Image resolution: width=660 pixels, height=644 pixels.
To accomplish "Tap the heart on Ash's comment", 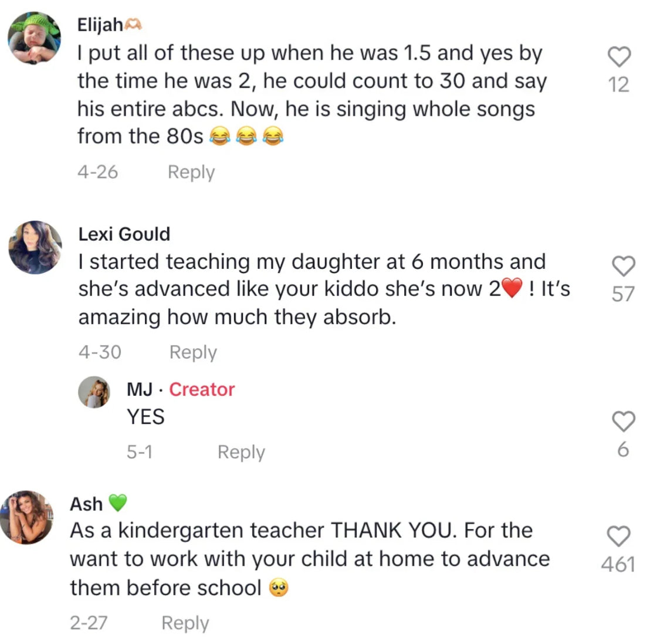I will pyautogui.click(x=618, y=537).
